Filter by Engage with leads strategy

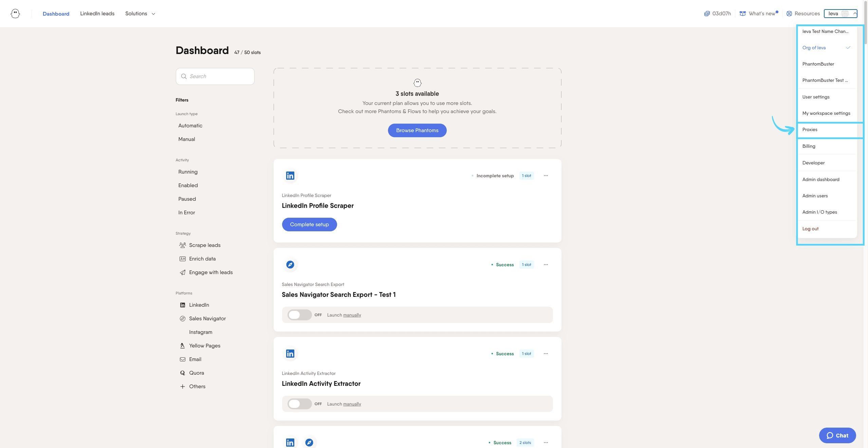click(206, 272)
